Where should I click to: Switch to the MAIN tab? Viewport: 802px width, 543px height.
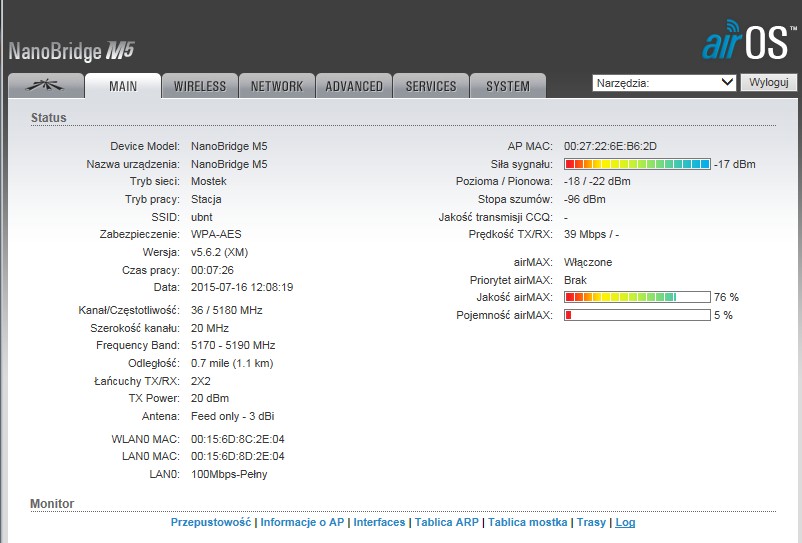tap(123, 85)
